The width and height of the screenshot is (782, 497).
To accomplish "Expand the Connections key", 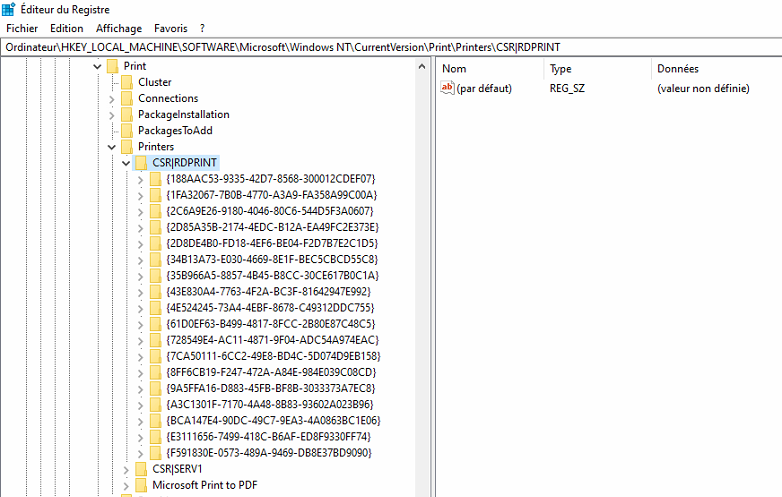I will coord(111,98).
